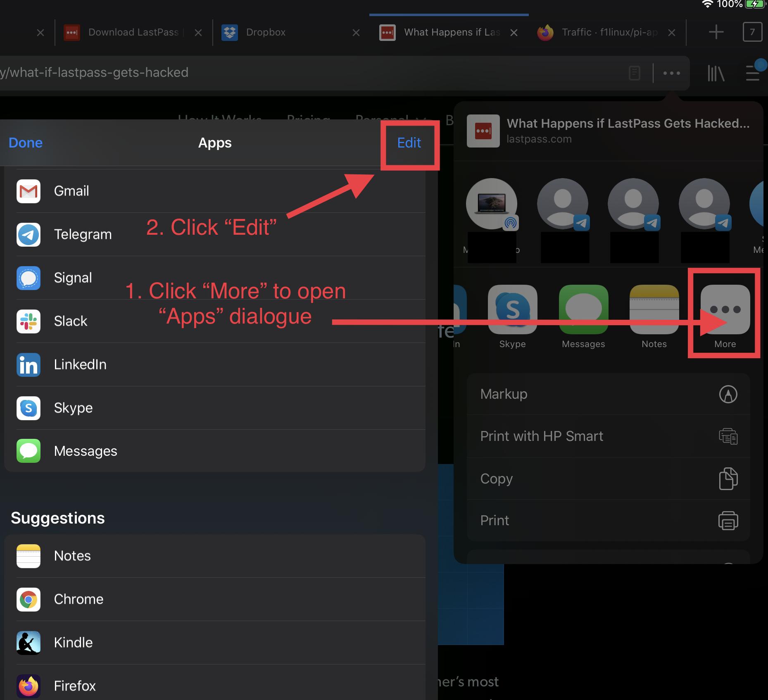
Task: Tap Done in Apps dialog
Action: (26, 143)
